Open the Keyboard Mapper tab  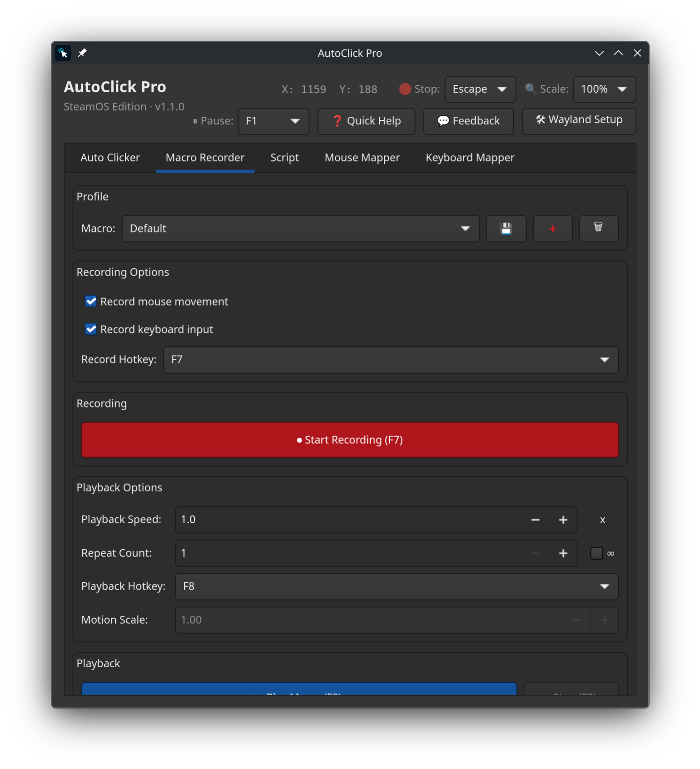(x=470, y=158)
